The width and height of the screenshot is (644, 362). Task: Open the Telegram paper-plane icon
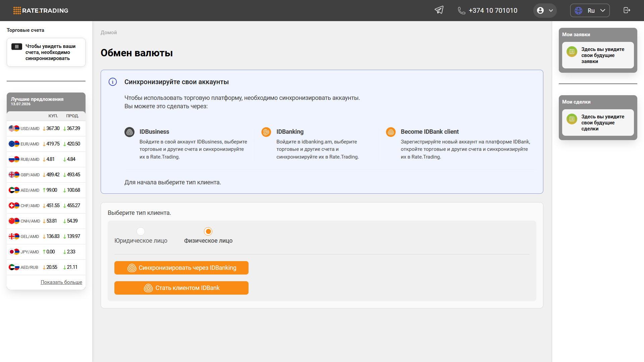click(x=439, y=10)
